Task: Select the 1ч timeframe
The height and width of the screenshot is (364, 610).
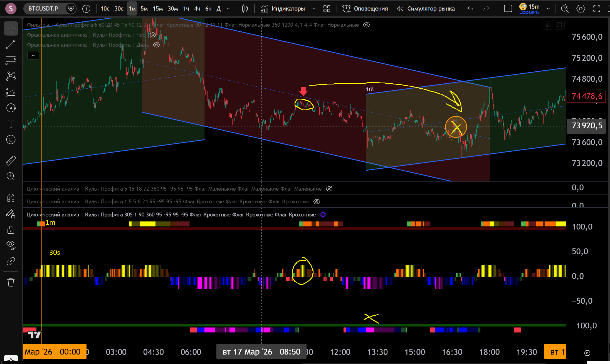Action: (x=186, y=9)
